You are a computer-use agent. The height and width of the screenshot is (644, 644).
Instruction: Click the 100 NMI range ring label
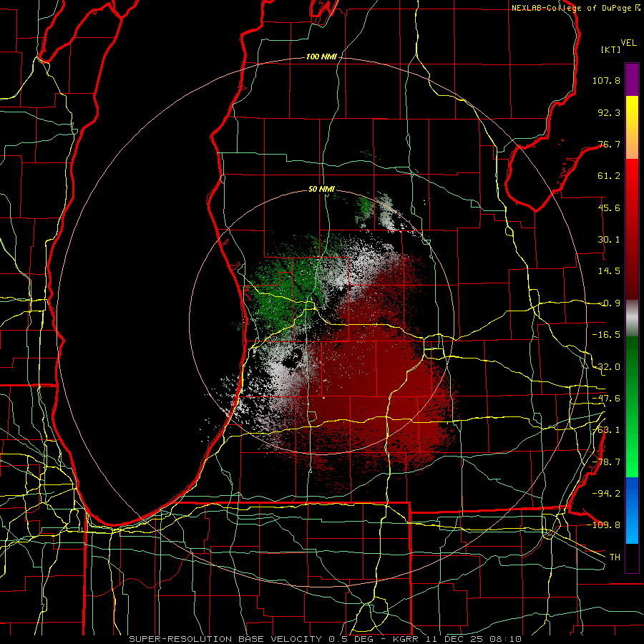[321, 57]
